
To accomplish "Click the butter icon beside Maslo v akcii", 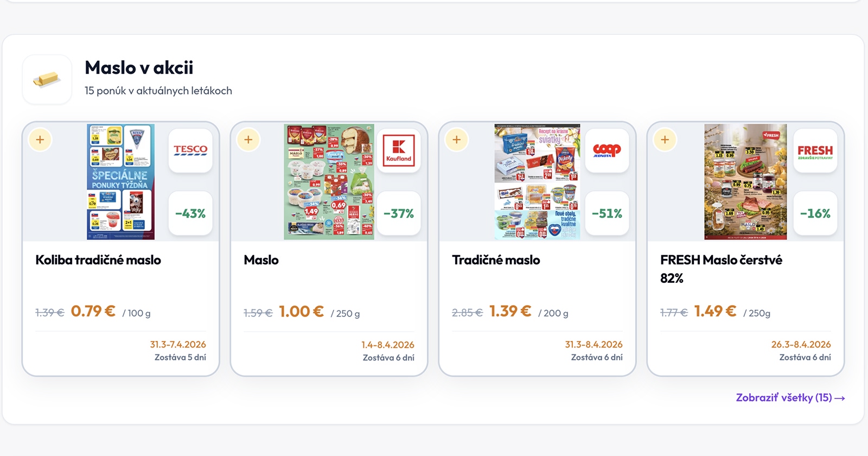I will pos(47,80).
